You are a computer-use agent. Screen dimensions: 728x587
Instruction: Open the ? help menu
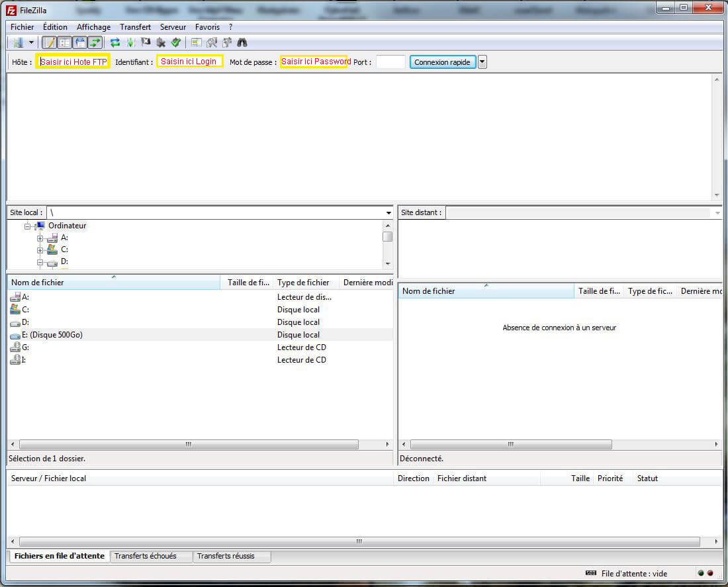230,27
